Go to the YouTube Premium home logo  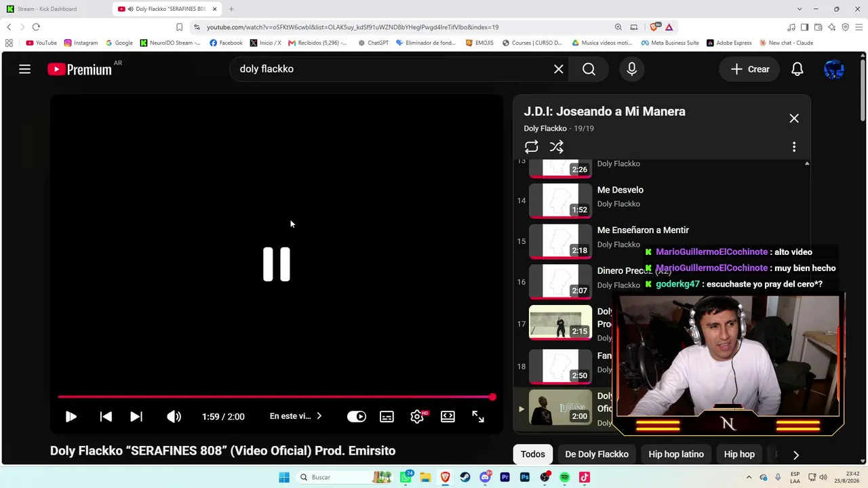tap(81, 69)
